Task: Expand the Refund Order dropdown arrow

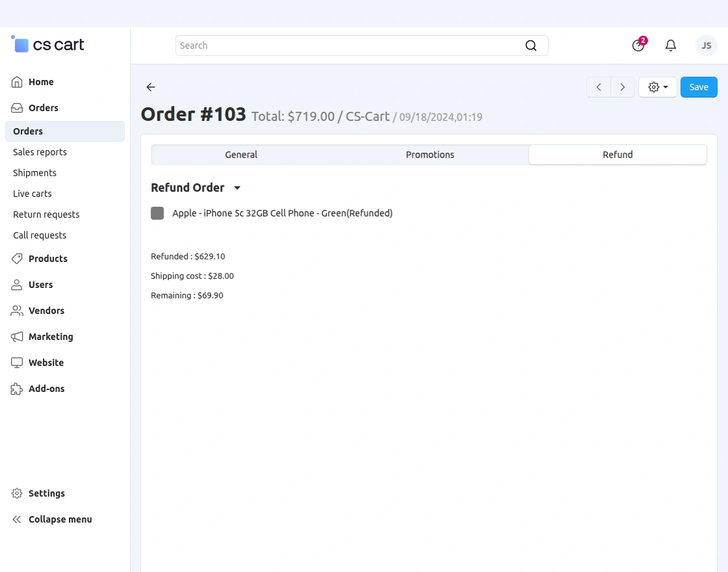Action: [x=237, y=188]
